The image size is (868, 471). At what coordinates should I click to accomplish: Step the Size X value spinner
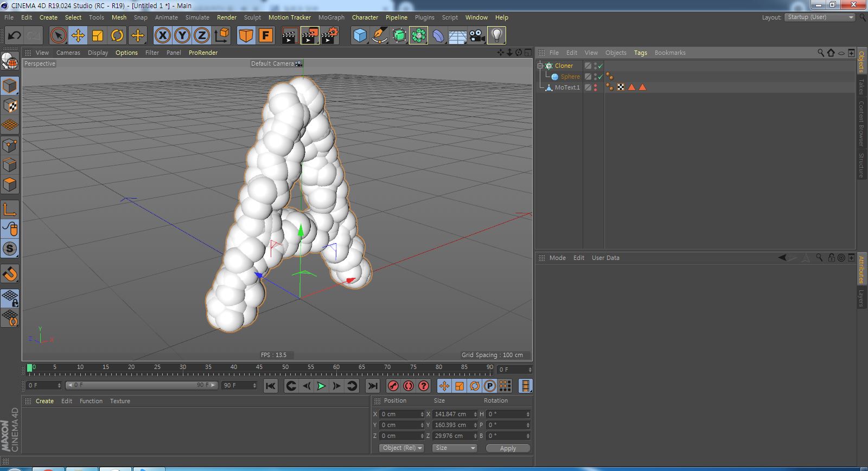pyautogui.click(x=475, y=414)
